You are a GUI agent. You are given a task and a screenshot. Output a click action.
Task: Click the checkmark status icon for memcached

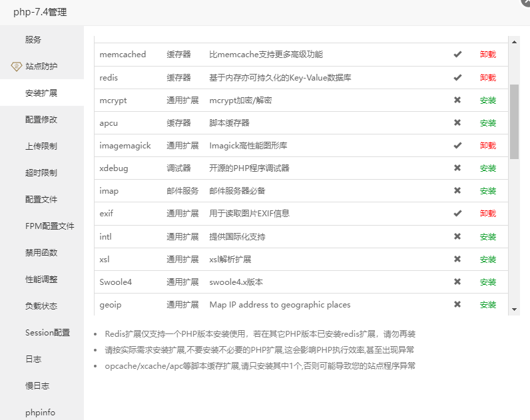point(457,55)
